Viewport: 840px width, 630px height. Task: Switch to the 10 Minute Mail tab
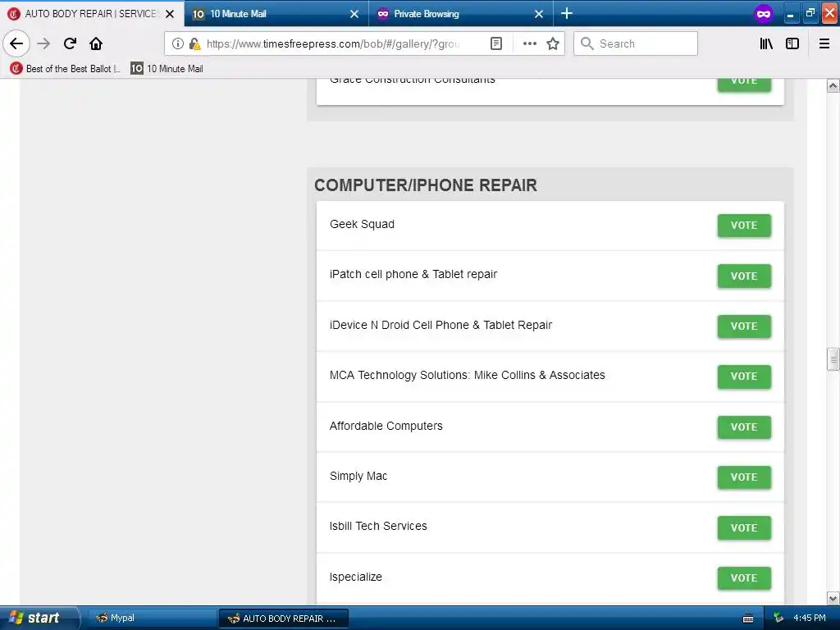tap(276, 13)
